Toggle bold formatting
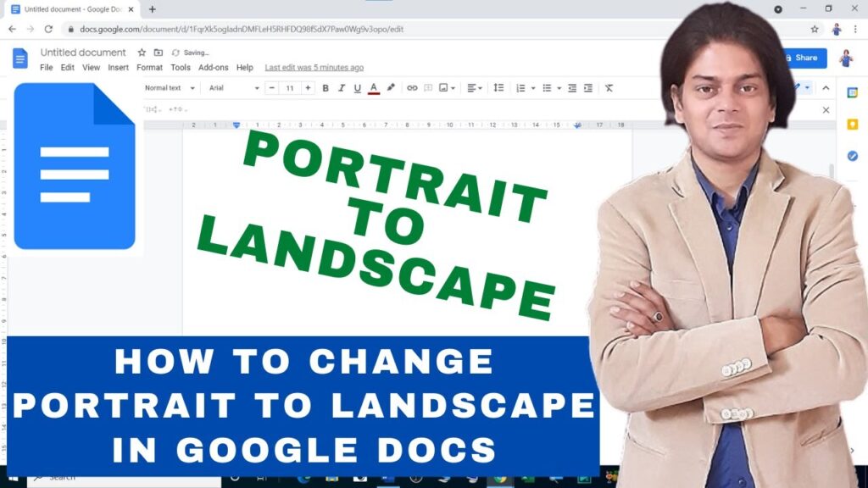 [325, 88]
